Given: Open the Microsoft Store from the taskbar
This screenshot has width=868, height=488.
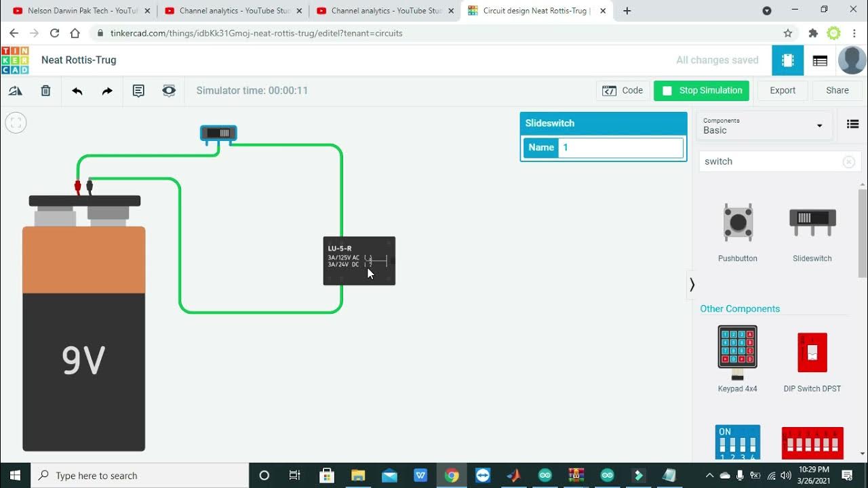Looking at the screenshot, I should point(327,475).
